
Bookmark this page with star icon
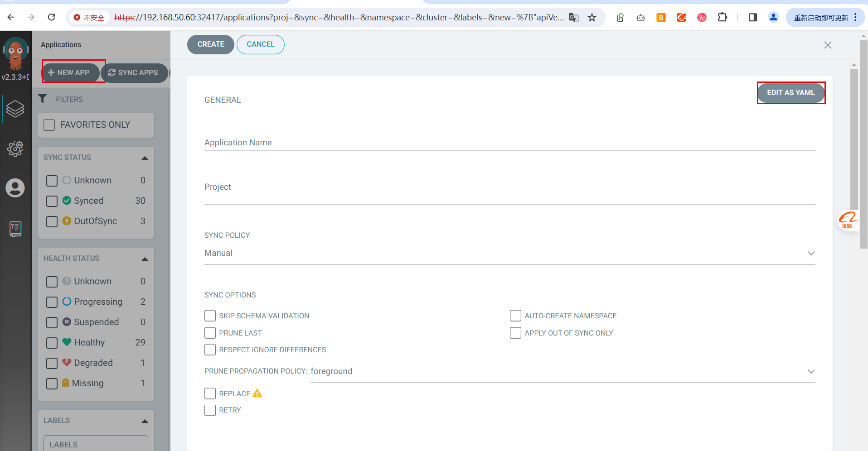(x=592, y=18)
